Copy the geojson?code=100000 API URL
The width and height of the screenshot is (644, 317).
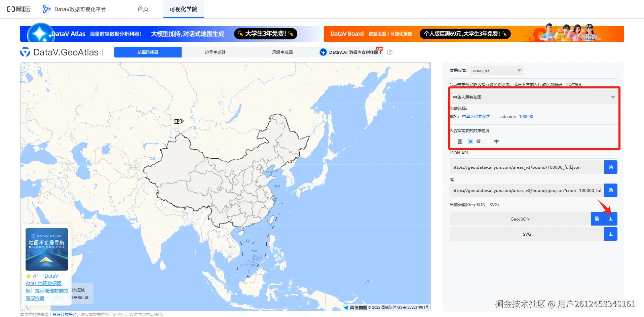click(x=611, y=190)
